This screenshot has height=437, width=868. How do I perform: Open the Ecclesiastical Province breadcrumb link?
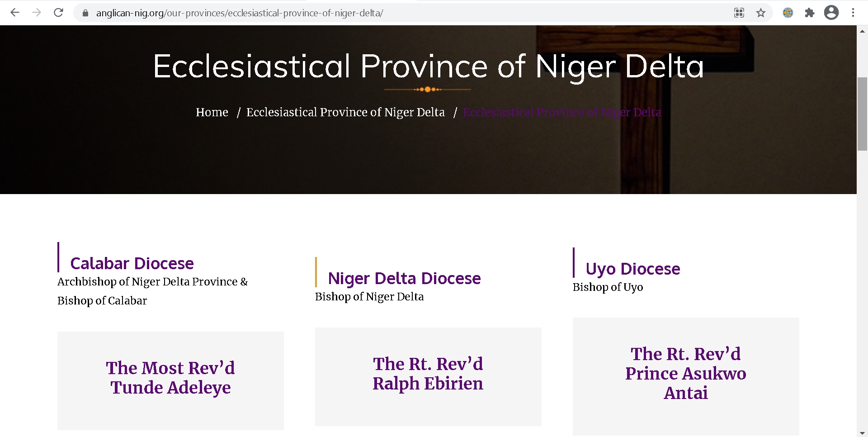345,112
